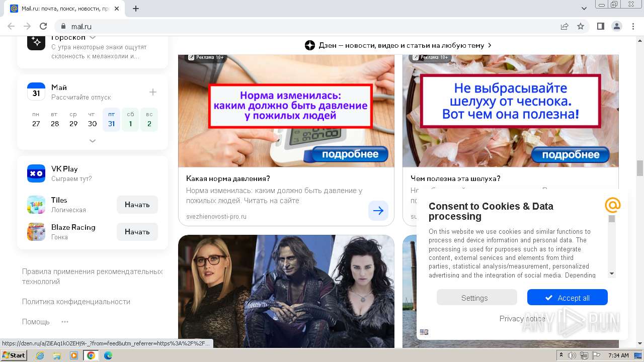
Task: Open Chrome three-dot menu
Action: pos(632,26)
